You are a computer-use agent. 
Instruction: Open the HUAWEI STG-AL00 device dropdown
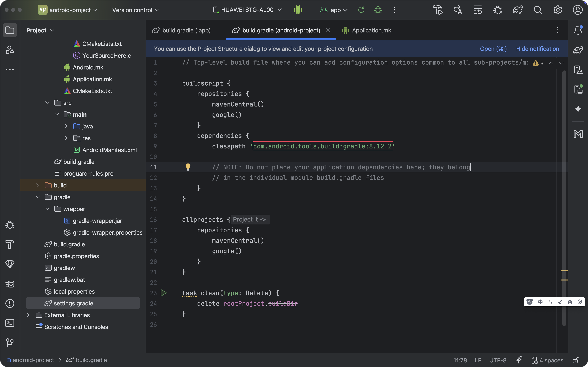pyautogui.click(x=247, y=10)
